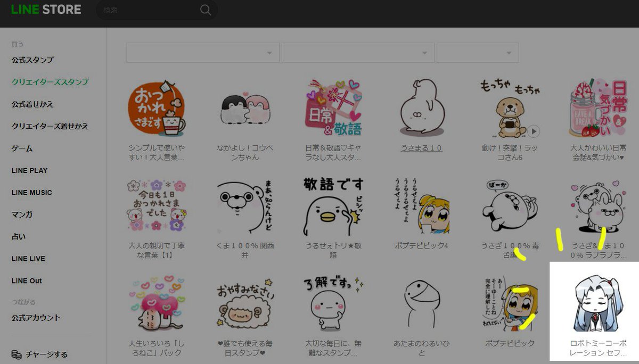Screen dimensions: 639x364
Task: Go to LINE MUSIC
Action: pos(32,193)
